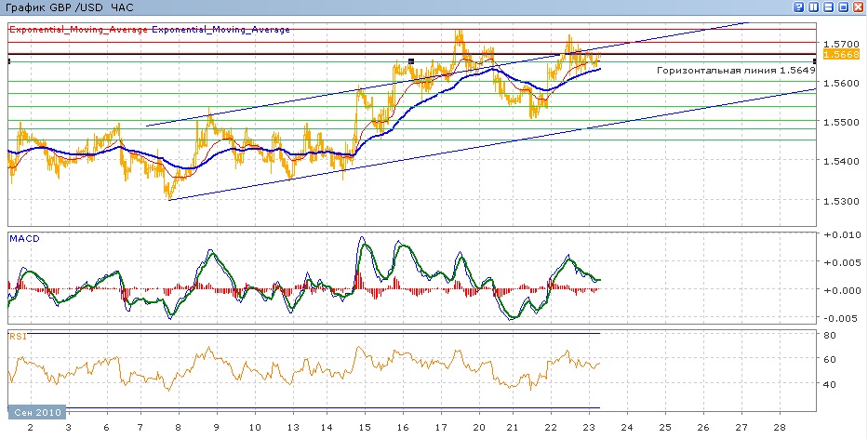Click the RSI indicator panel label

(x=18, y=336)
